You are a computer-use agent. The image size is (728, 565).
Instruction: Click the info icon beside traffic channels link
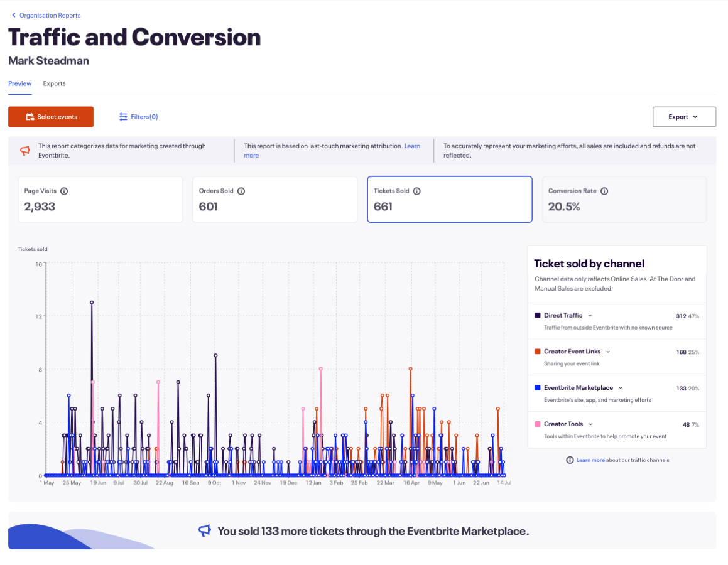click(570, 460)
